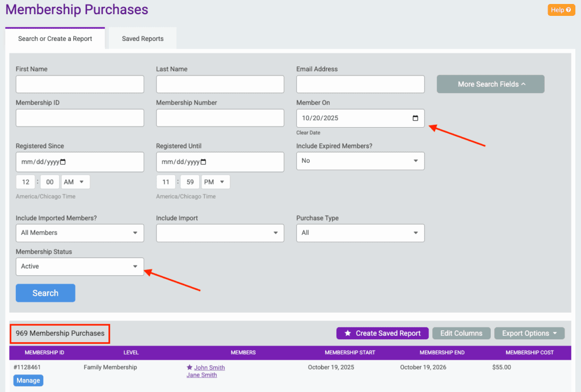Click the star icon beside John Smith

[x=190, y=368]
